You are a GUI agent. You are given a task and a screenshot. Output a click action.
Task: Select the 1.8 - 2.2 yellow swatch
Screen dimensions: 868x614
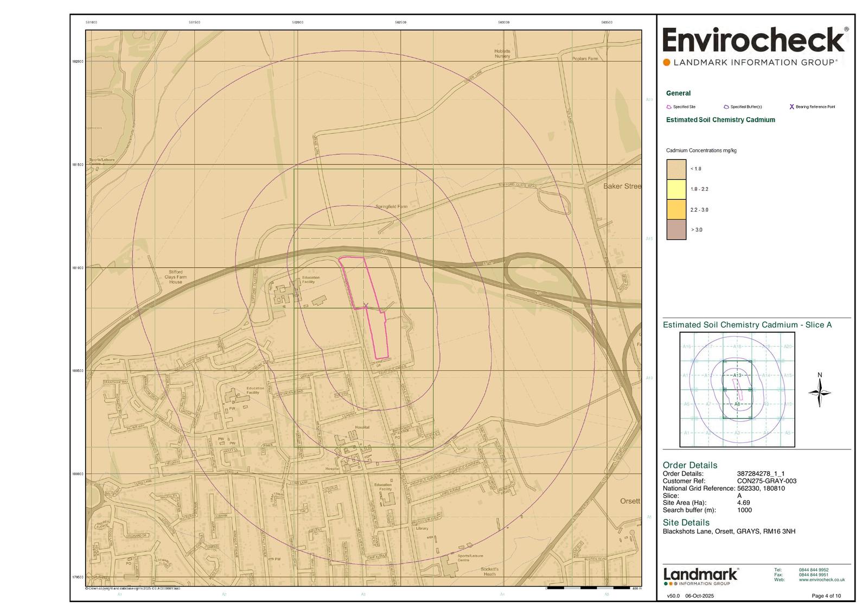(x=676, y=189)
